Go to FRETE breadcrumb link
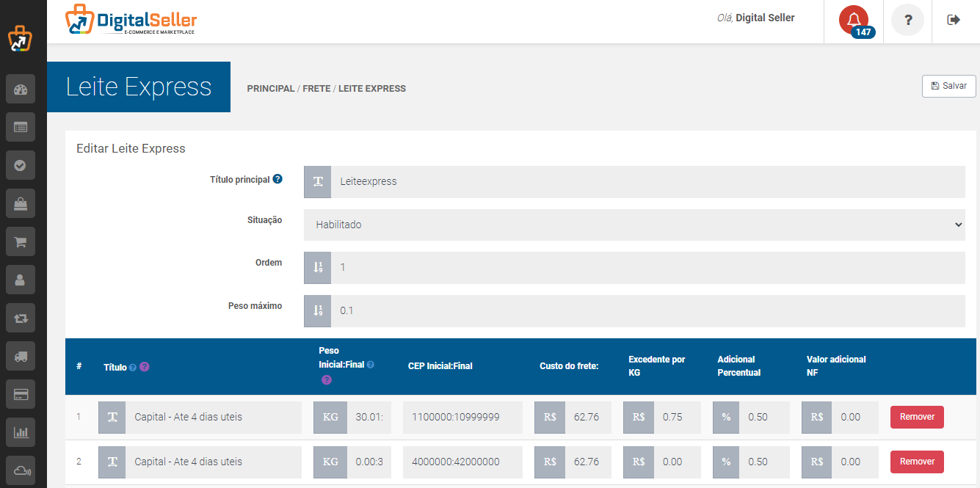The image size is (980, 488). click(x=316, y=88)
